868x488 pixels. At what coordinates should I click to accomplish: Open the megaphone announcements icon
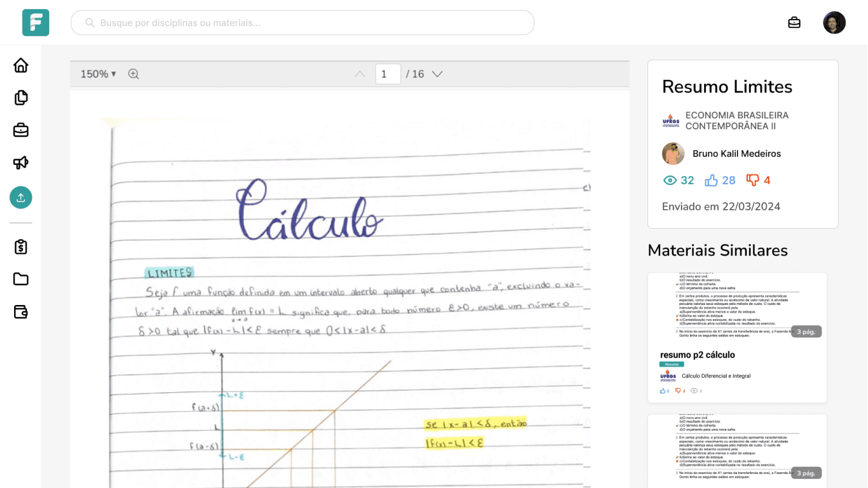tap(21, 162)
